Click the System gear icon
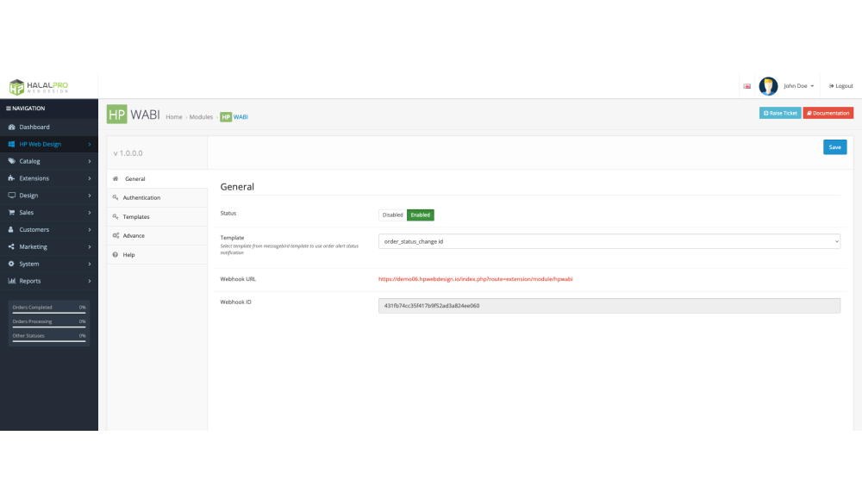Screen dimensions: 862x504 (x=12, y=264)
